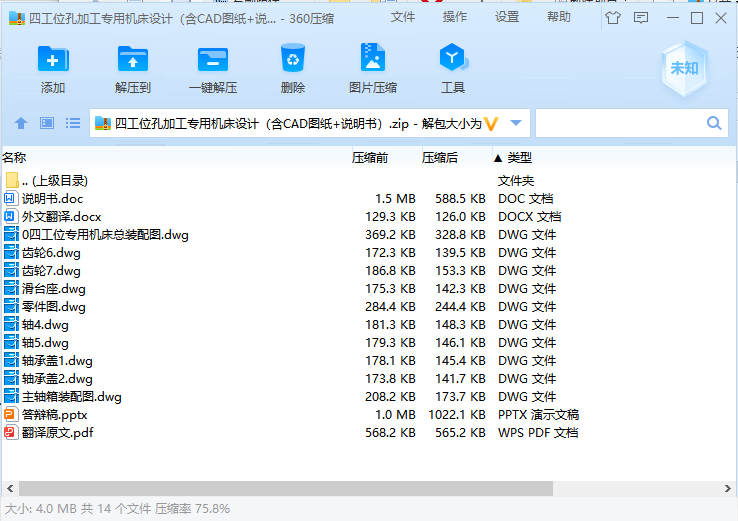Click the 1022.1 KB compressed size value
Image resolution: width=738 pixels, height=521 pixels.
click(457, 415)
